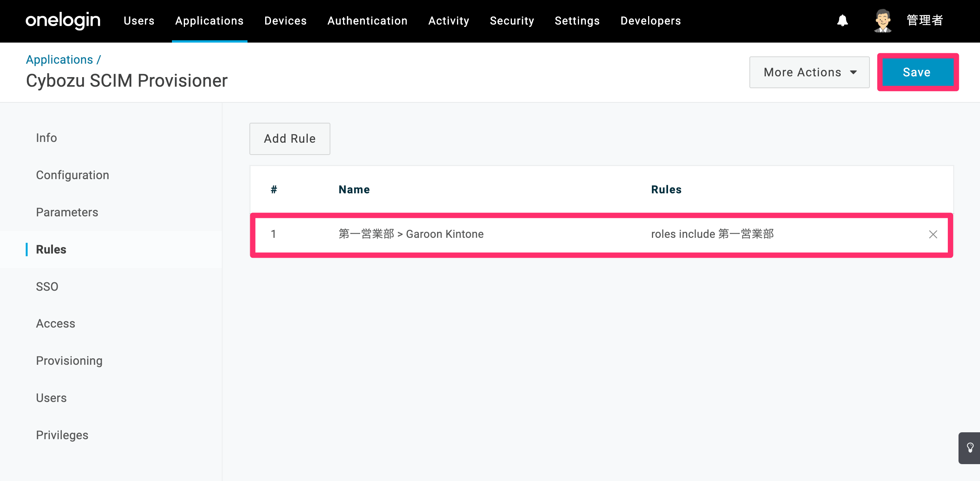Image resolution: width=980 pixels, height=481 pixels.
Task: Open the Authentication menu
Action: [367, 21]
